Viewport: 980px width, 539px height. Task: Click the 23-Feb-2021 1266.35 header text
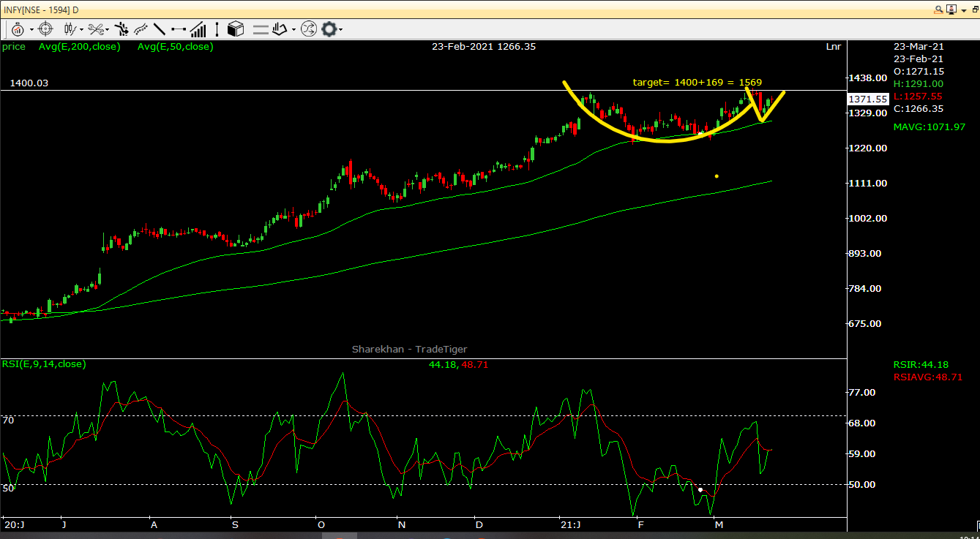pyautogui.click(x=484, y=46)
